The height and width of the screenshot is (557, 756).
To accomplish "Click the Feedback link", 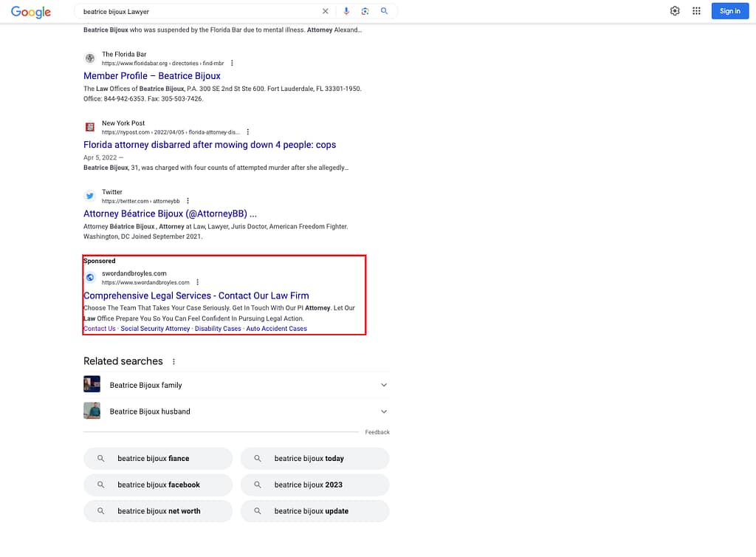I will click(x=377, y=432).
